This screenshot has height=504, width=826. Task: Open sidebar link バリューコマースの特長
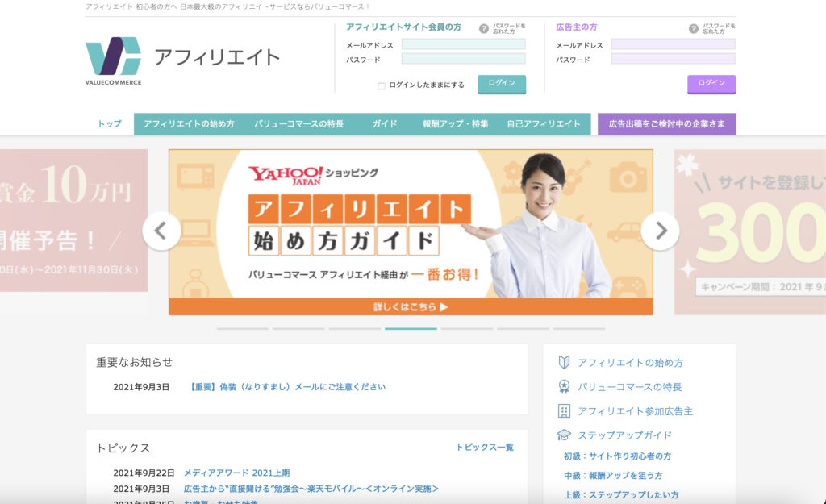629,386
